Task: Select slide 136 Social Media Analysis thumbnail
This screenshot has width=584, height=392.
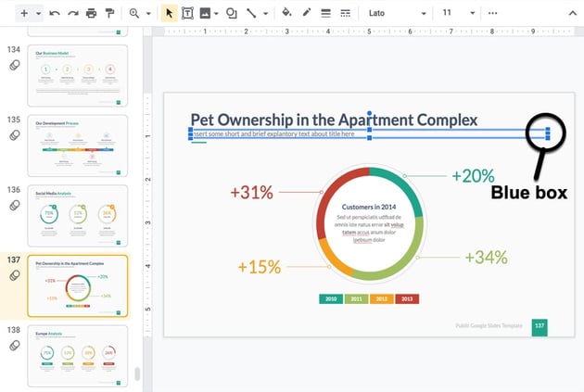Action: [78, 215]
